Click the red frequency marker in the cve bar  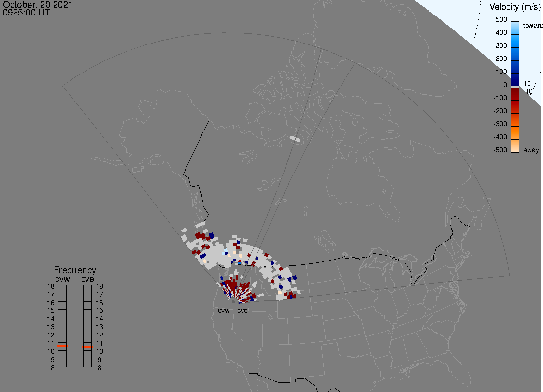[x=87, y=347]
